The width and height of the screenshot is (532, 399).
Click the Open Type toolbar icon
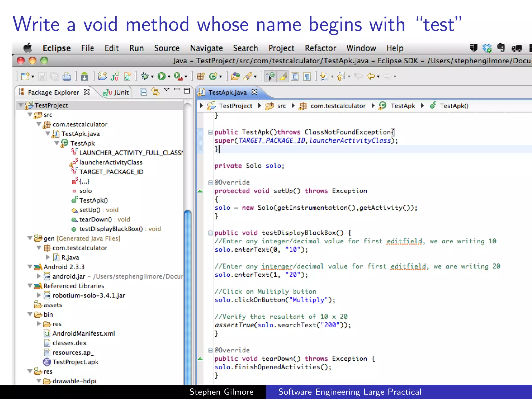235,76
